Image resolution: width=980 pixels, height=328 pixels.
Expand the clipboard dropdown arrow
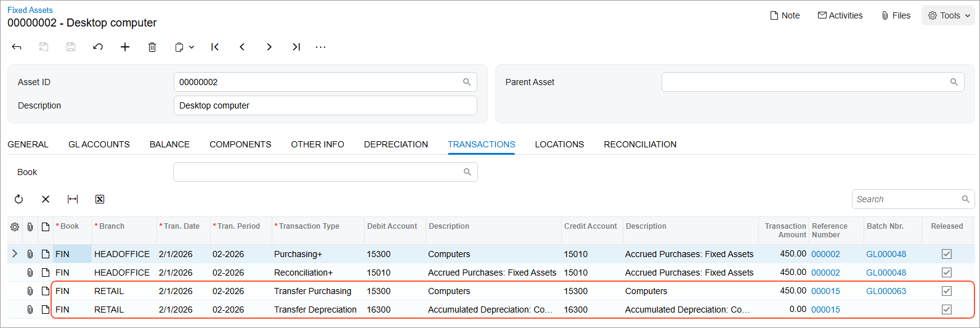[192, 47]
